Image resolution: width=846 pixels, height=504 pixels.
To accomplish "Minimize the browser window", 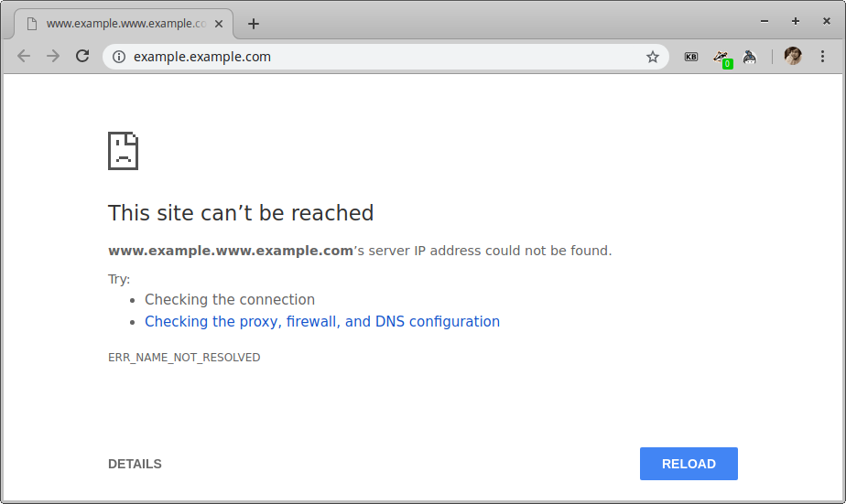I will click(765, 21).
